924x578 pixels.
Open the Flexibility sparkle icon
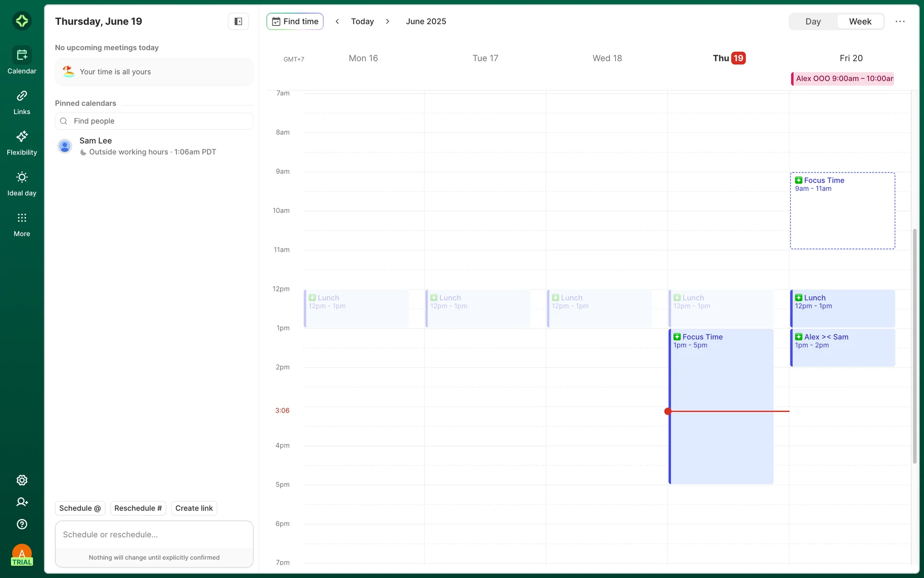(22, 137)
